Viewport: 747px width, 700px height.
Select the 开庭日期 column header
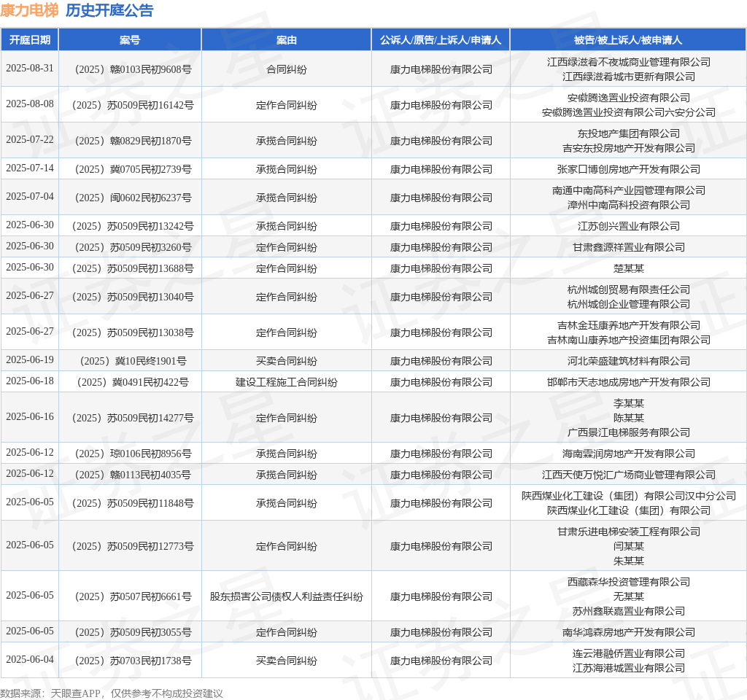point(29,40)
